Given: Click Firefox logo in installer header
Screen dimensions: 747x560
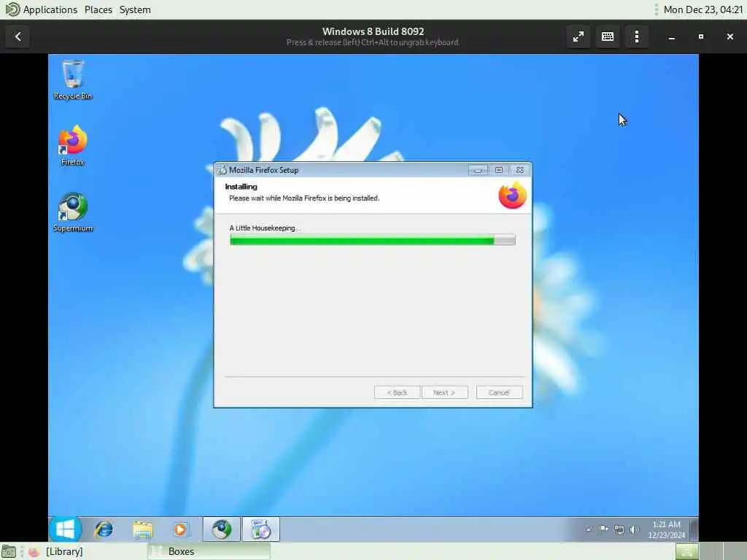Looking at the screenshot, I should pyautogui.click(x=512, y=195).
